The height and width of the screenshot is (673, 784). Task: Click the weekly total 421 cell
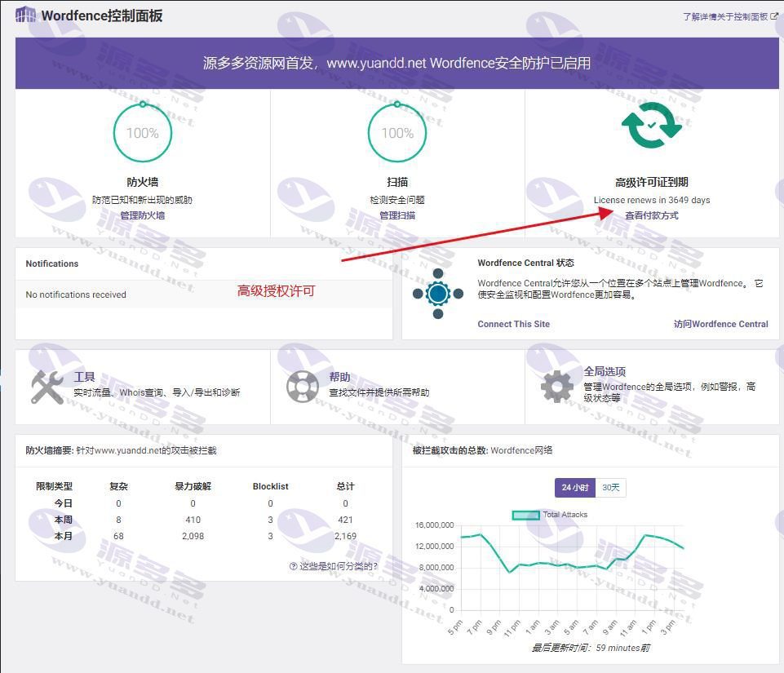[x=346, y=520]
